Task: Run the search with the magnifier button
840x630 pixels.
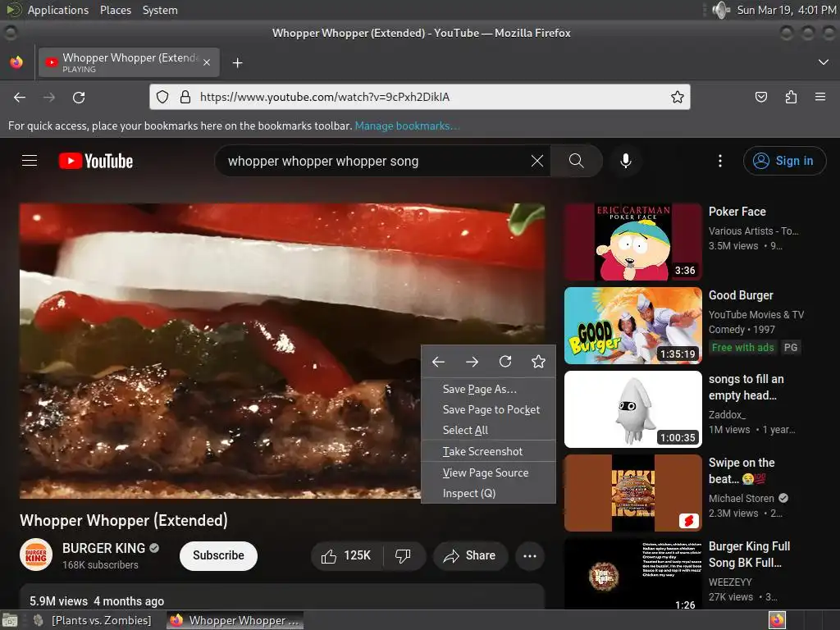Action: click(x=576, y=161)
